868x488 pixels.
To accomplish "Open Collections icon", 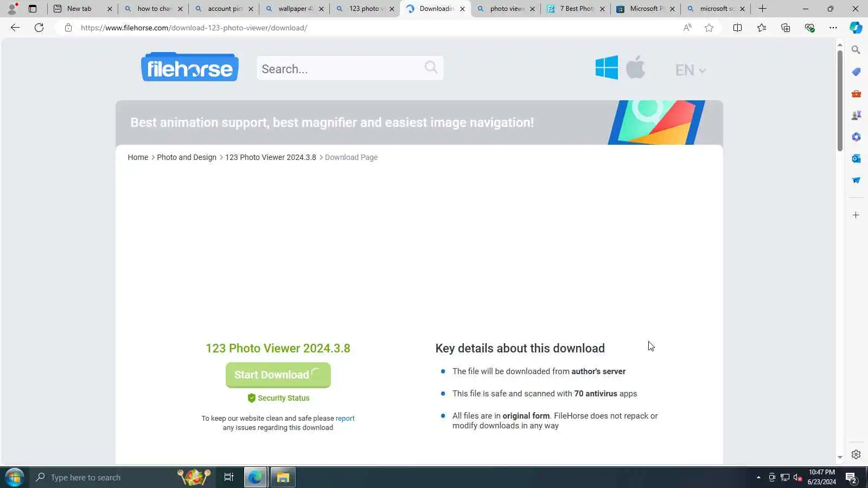I will point(786,28).
